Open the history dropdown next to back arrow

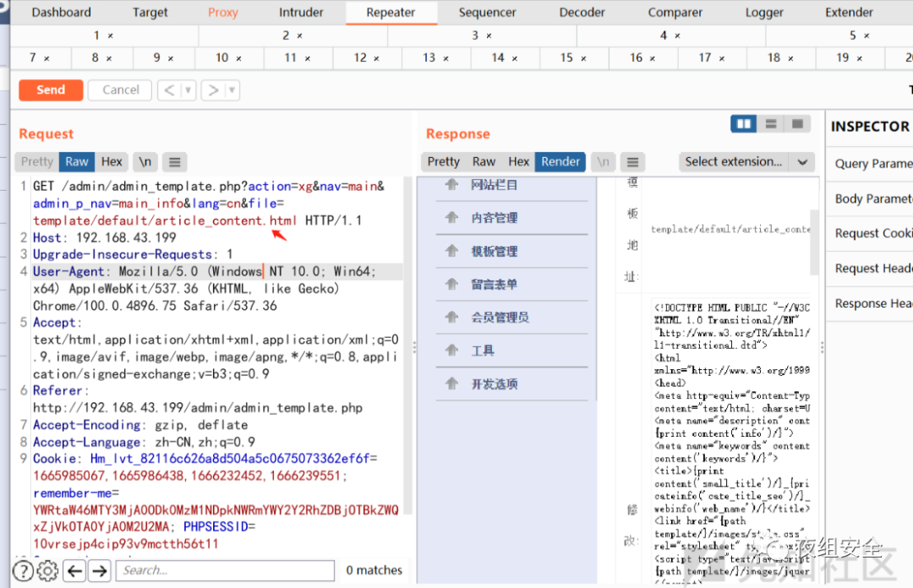click(188, 90)
